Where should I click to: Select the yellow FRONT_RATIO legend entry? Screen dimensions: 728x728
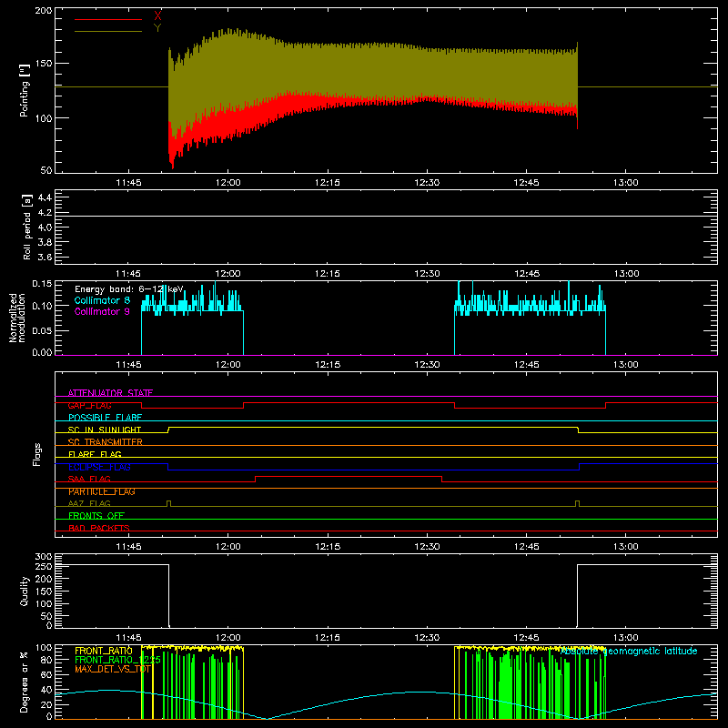[104, 651]
